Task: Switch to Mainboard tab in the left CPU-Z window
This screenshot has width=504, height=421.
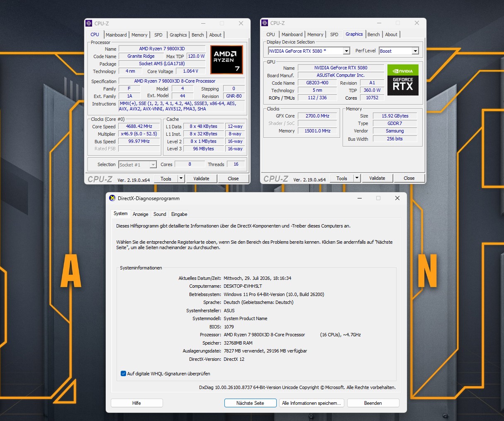Action: tap(116, 35)
